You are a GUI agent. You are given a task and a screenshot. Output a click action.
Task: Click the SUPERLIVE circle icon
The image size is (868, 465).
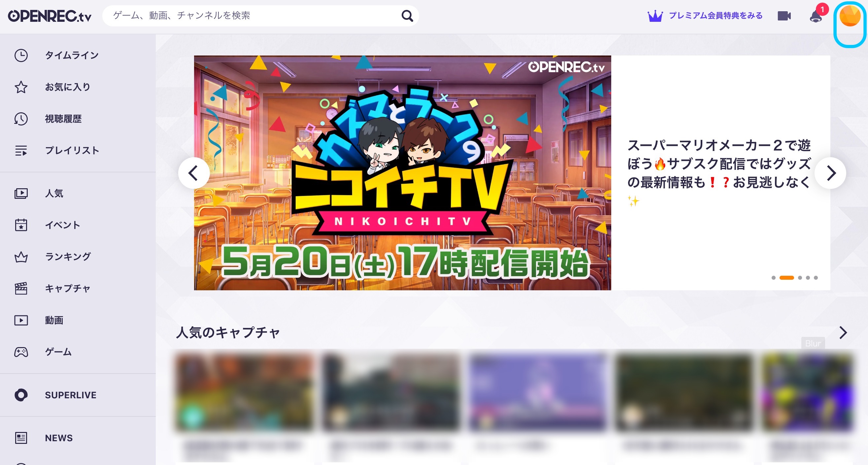tap(21, 395)
